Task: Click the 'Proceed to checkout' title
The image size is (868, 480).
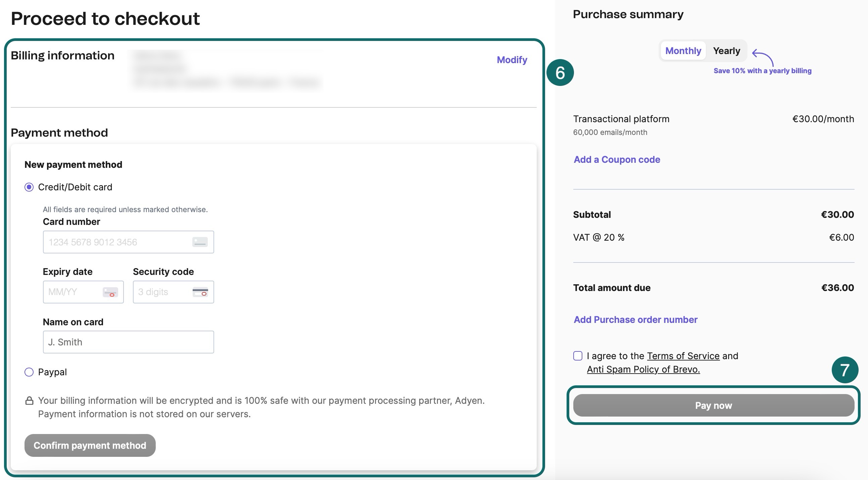Action: 105,18
